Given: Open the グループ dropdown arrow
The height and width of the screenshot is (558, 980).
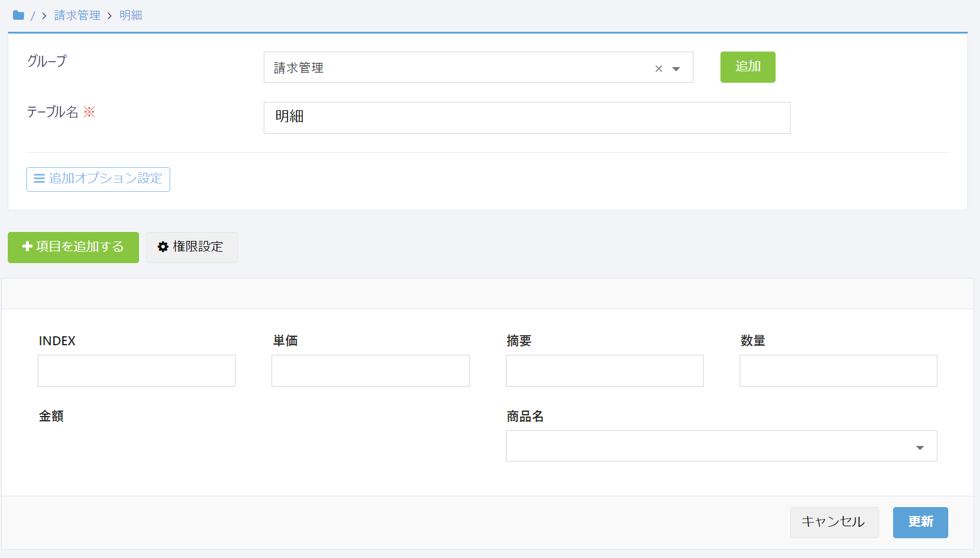Looking at the screenshot, I should [x=676, y=69].
